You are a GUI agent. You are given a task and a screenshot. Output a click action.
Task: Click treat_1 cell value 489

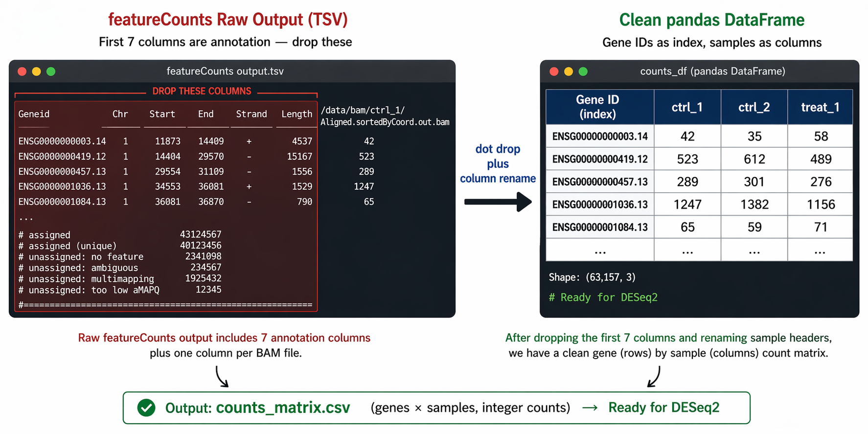tap(821, 159)
